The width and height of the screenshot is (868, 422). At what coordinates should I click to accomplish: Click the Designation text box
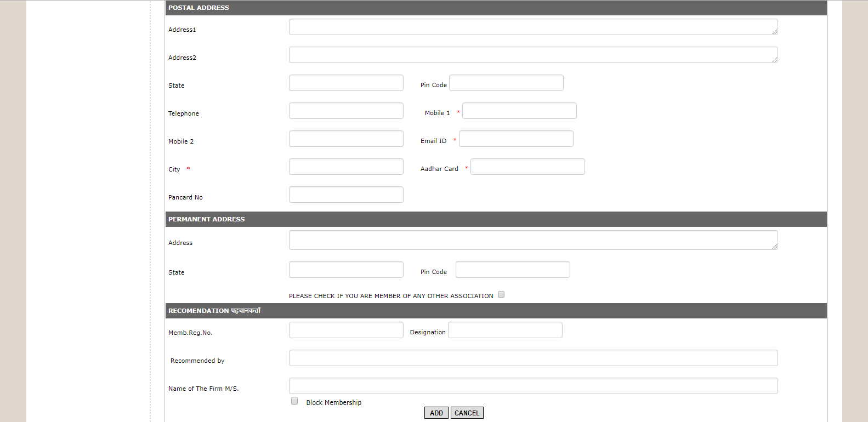(x=505, y=330)
